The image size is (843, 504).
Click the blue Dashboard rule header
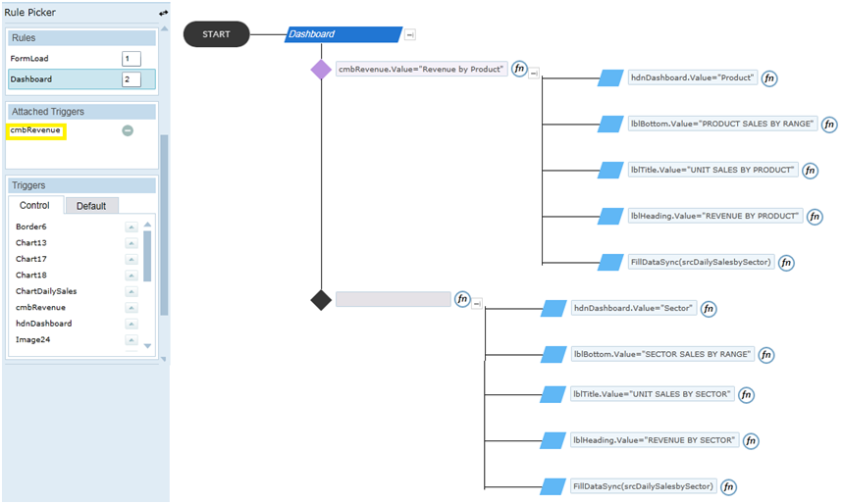pyautogui.click(x=343, y=34)
